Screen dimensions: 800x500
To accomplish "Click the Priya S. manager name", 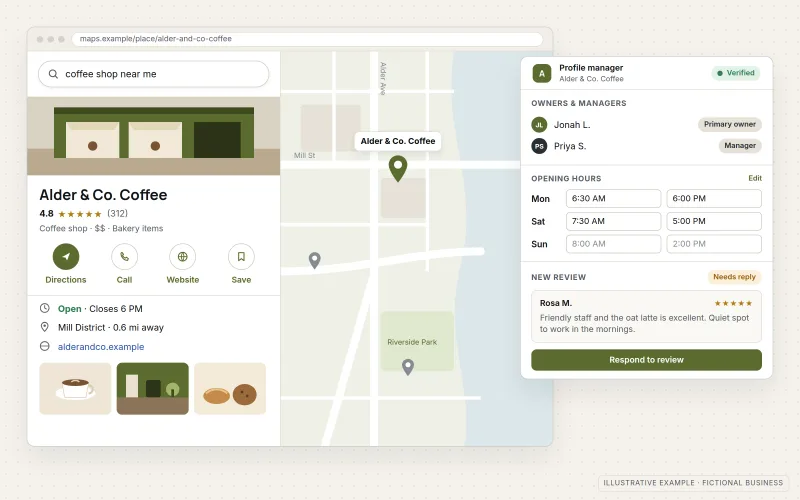I will pyautogui.click(x=570, y=146).
